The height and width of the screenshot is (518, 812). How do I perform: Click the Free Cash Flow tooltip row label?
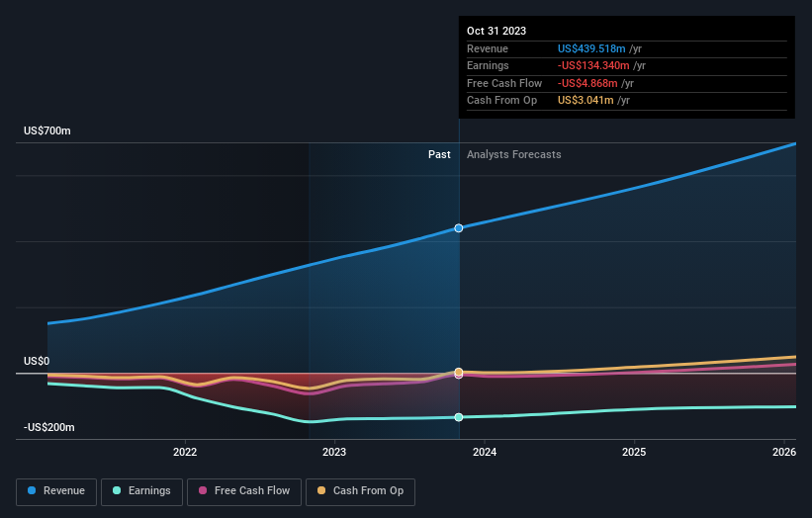pyautogui.click(x=504, y=83)
